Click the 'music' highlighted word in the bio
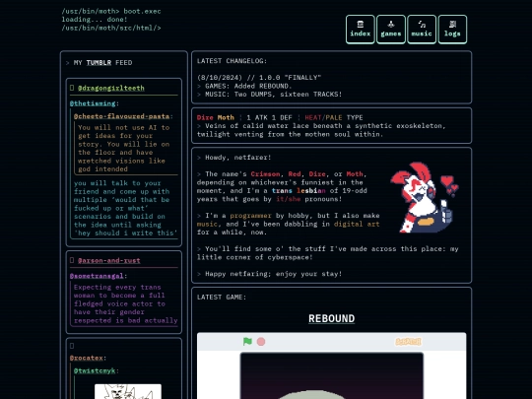Viewport: 532px width, 399px height. tap(207, 224)
